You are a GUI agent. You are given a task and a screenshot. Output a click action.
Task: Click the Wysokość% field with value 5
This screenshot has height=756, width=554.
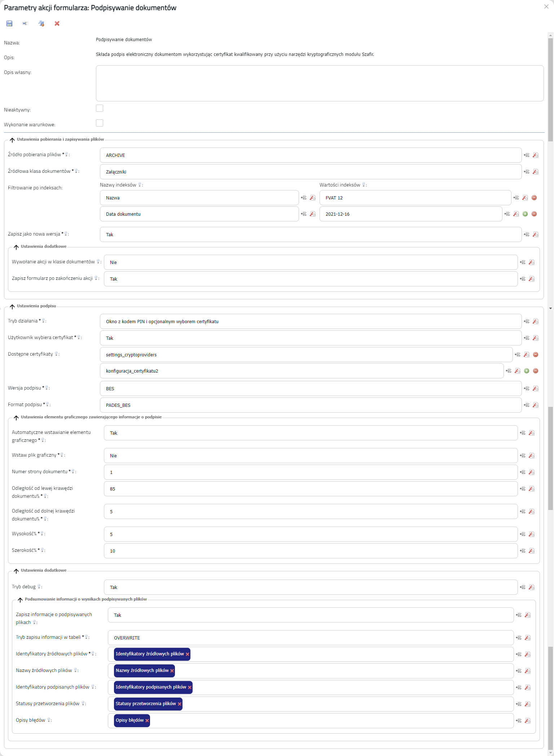tap(311, 534)
